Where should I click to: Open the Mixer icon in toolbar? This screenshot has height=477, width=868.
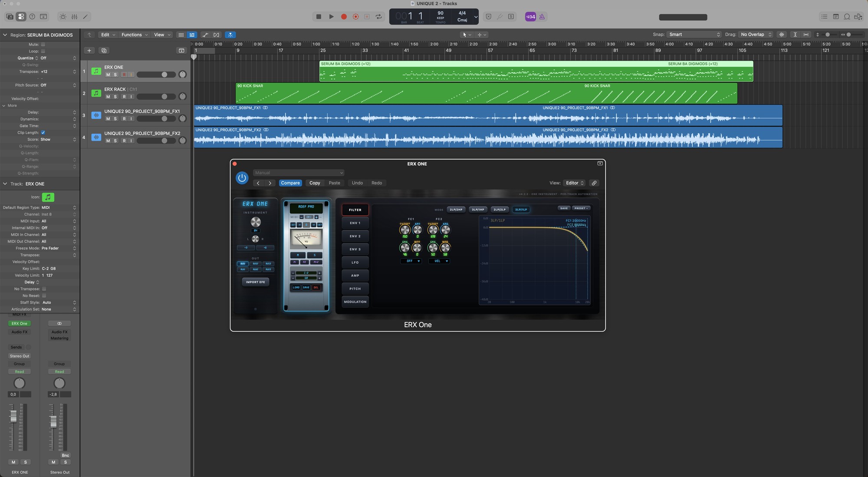(x=74, y=16)
